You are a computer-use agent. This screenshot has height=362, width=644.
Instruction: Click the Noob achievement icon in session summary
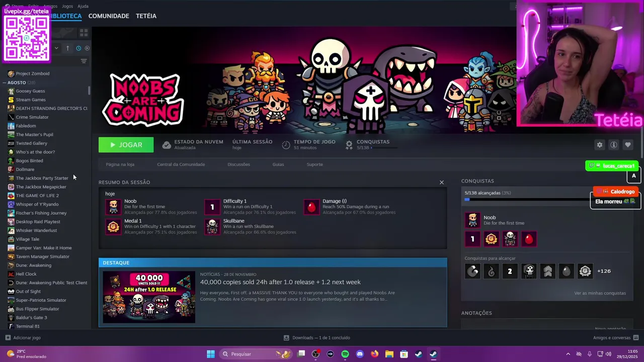(x=113, y=207)
